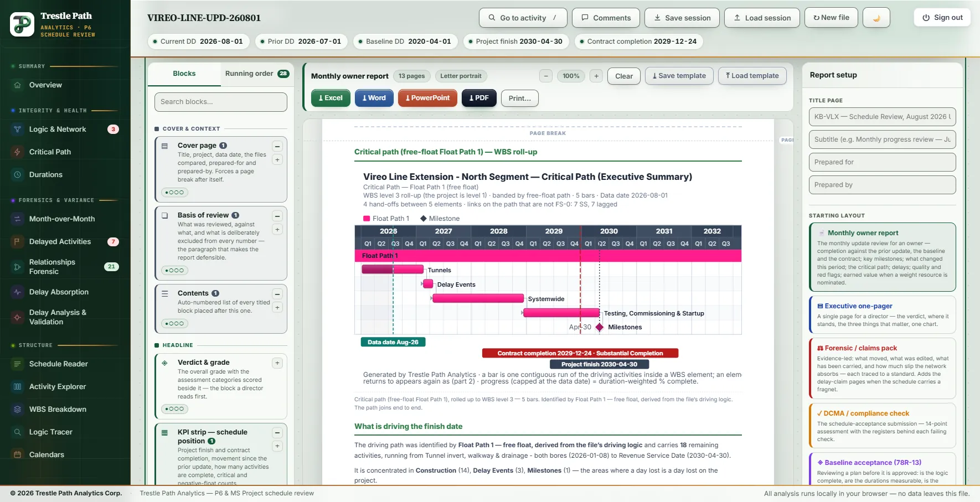Screen dimensions: 980x502
Task: Add another Cover page with plus
Action: 277,160
